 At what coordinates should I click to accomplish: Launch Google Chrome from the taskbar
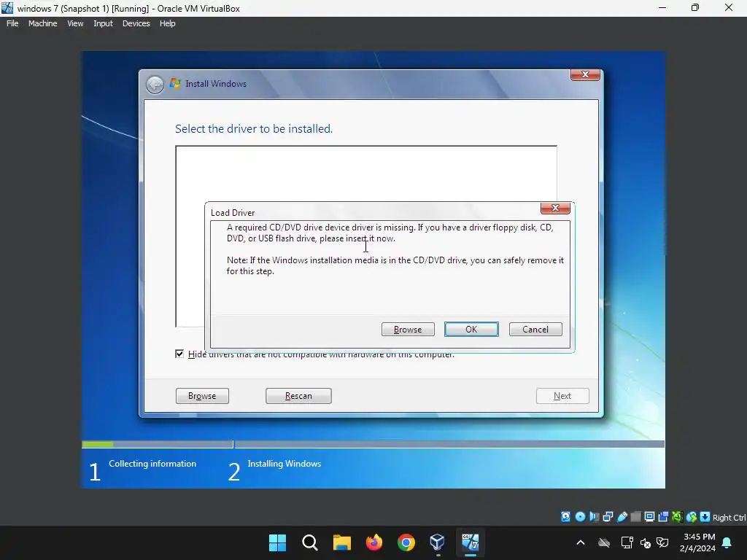tap(406, 542)
